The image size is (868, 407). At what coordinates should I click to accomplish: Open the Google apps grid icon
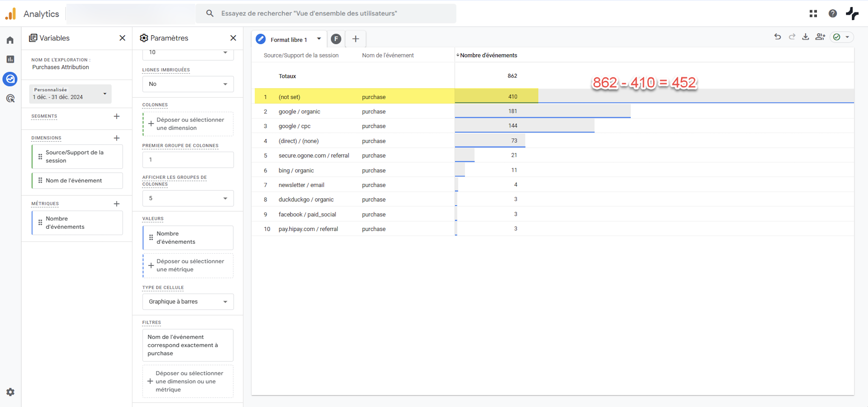pos(813,14)
